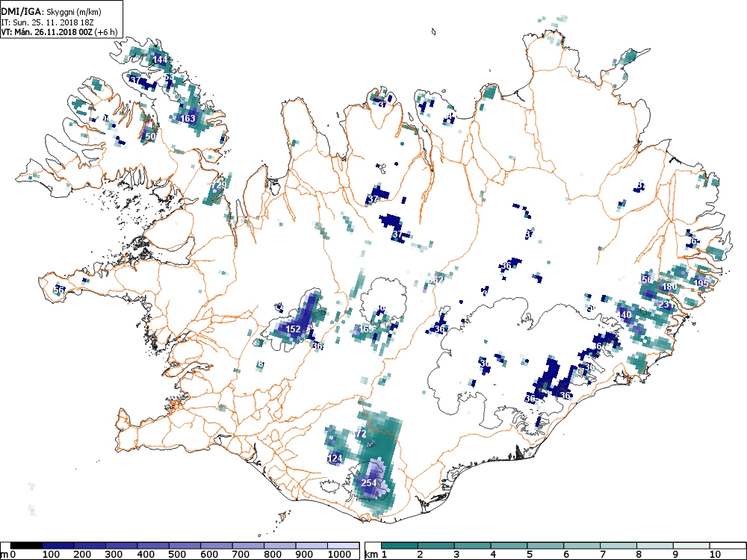Click the 124 visibility value label
The height and width of the screenshot is (560, 747).
[x=335, y=458]
